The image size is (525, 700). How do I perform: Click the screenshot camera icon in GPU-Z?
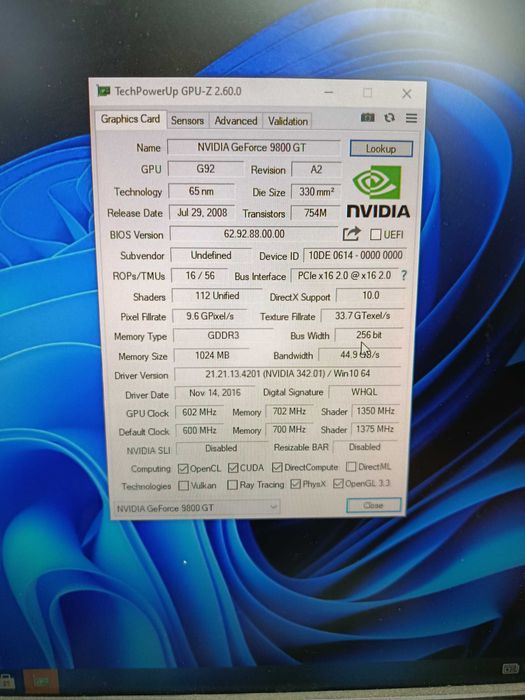point(367,117)
